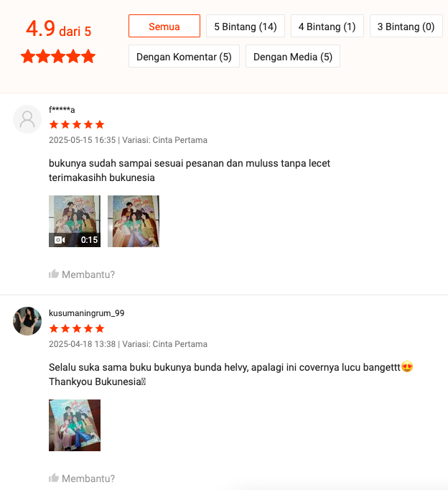Click thumbs-up icon under kusumaningrum_99's review
The height and width of the screenshot is (490, 448).
[x=54, y=478]
